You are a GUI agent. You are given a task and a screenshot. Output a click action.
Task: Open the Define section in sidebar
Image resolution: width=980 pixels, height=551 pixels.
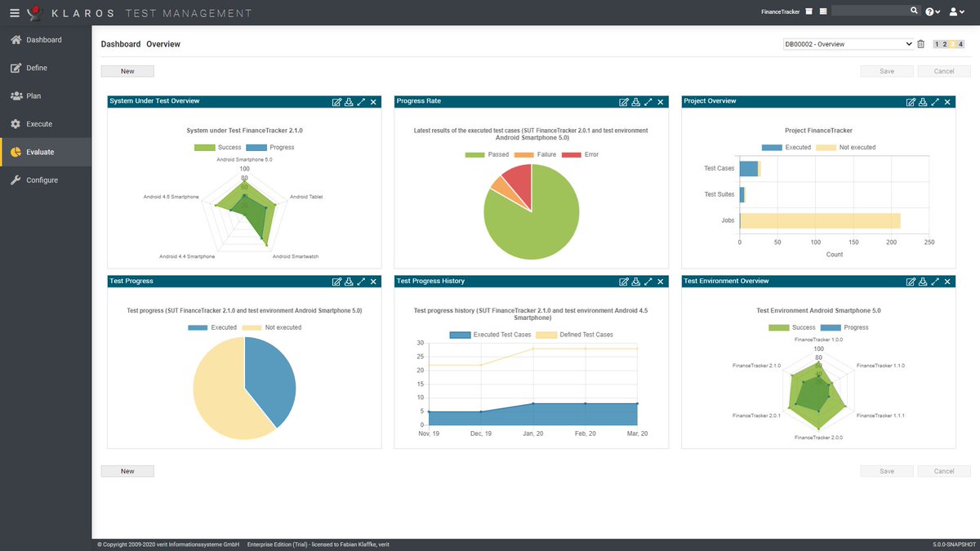coord(46,68)
